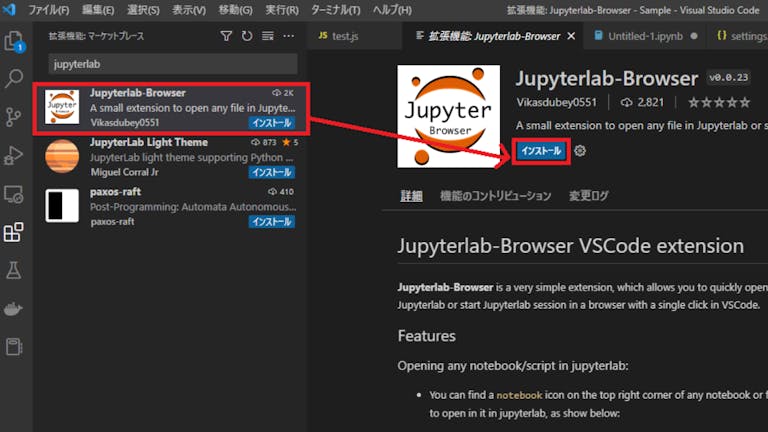Open the Remote Explorer view
Viewport: 768px width, 432px height.
[14, 194]
